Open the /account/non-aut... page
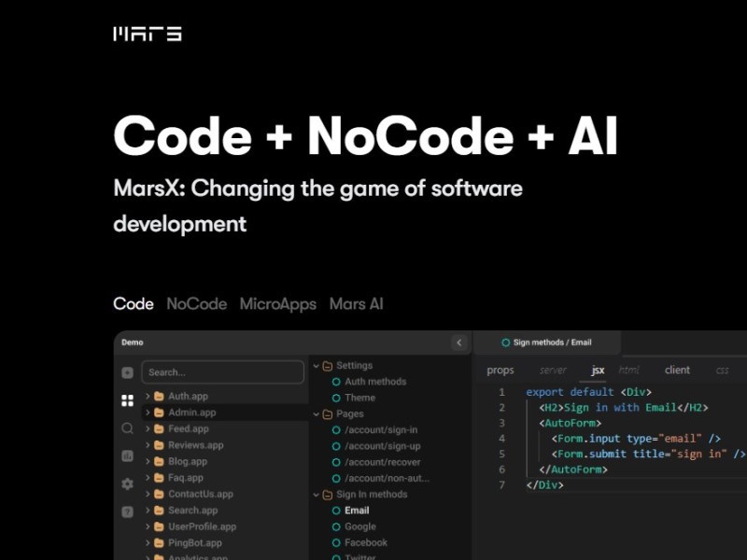Viewport: 747px width, 560px height. [387, 478]
